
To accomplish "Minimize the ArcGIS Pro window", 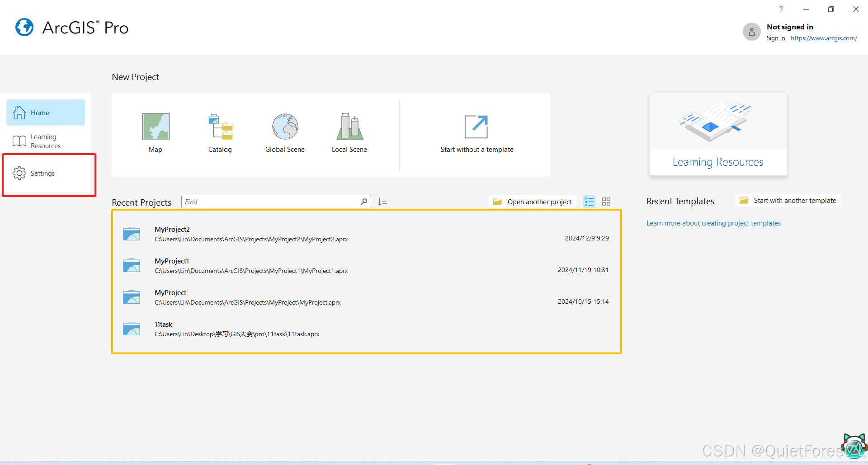I will tap(806, 9).
